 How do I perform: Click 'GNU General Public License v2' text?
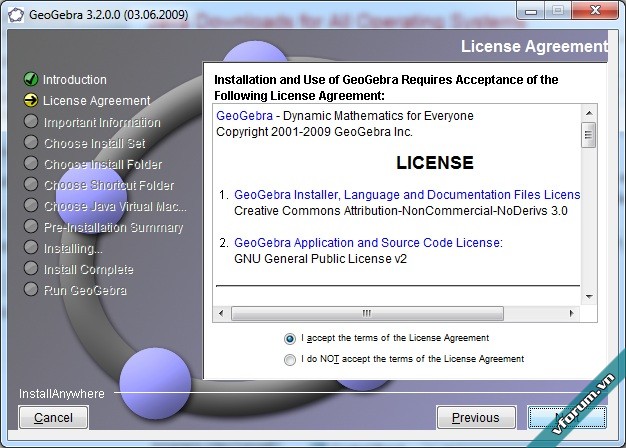point(320,259)
